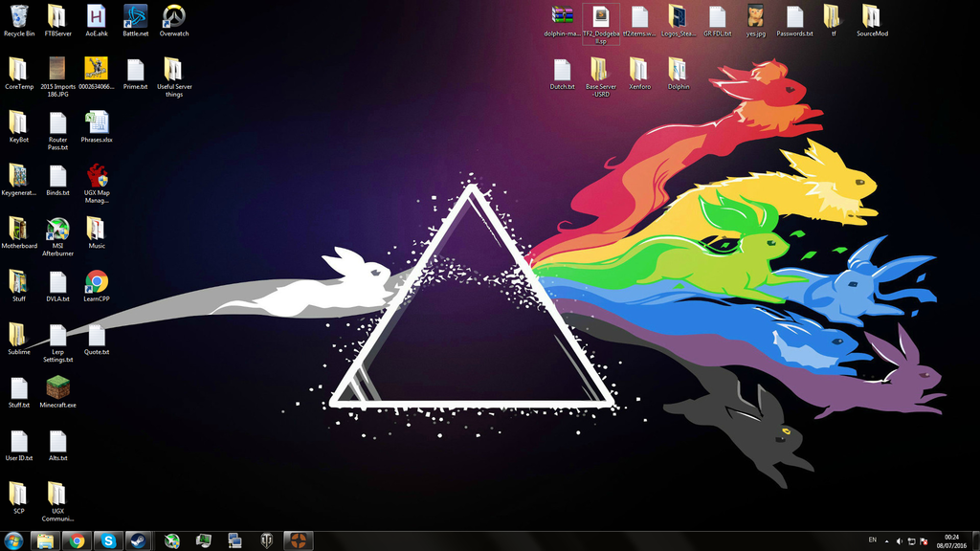Open the networked computers taskbar icon
This screenshot has height=551, width=980.
coord(235,541)
